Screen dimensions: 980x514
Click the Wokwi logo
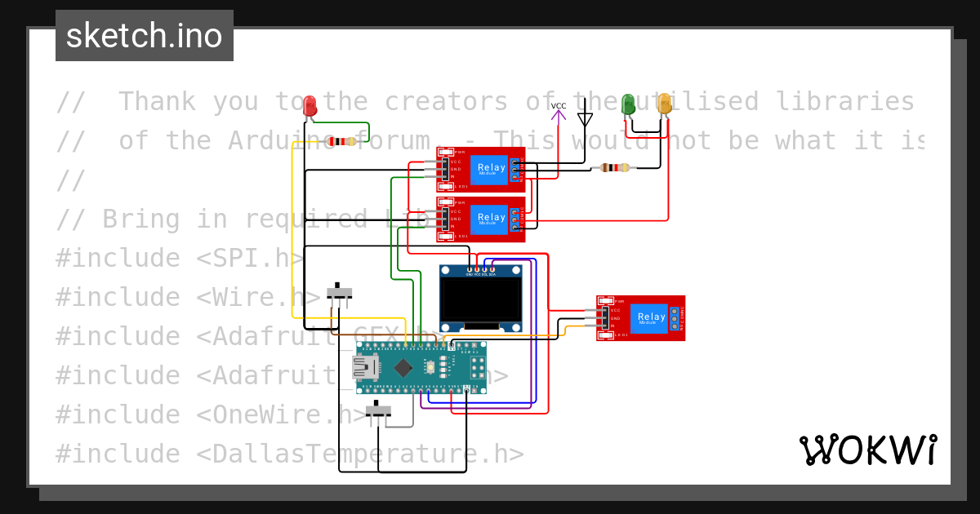coord(868,450)
